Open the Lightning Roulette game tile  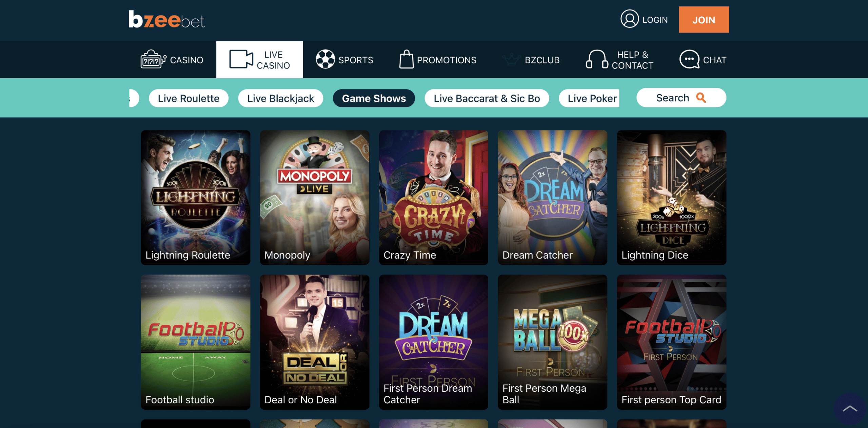pos(196,198)
